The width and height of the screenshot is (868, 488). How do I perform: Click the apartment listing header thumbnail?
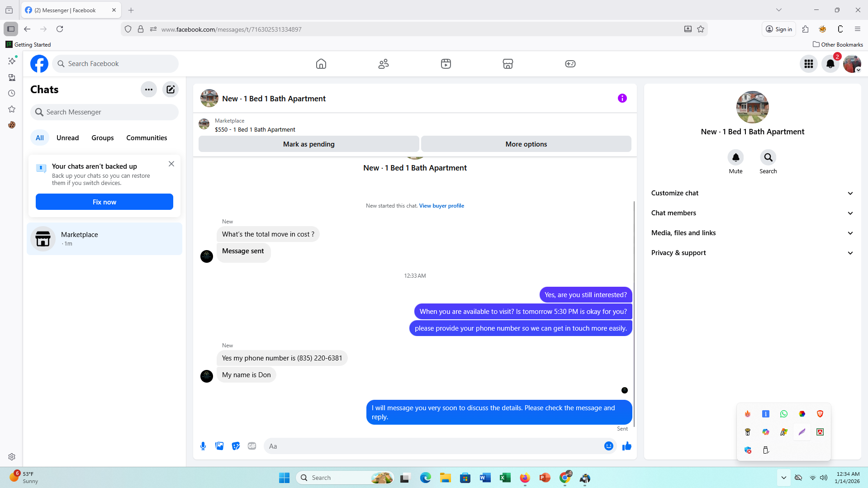[209, 98]
